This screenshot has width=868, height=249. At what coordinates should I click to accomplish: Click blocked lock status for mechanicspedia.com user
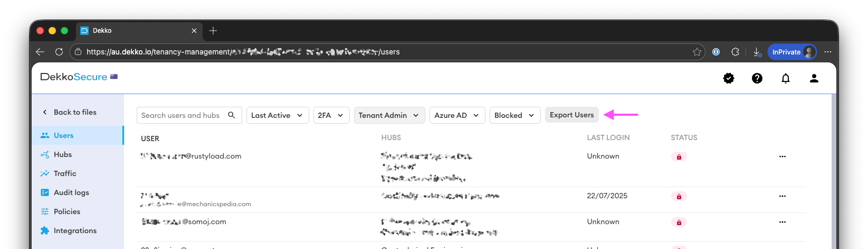[679, 197]
